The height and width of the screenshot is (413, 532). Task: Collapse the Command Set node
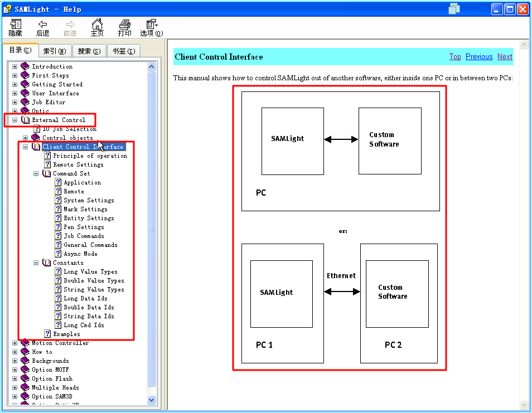click(36, 173)
